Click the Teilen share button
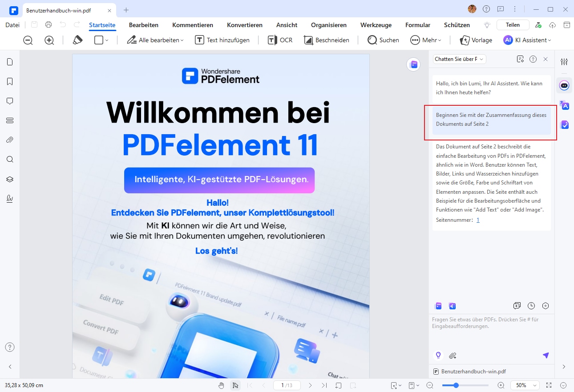Image resolution: width=574 pixels, height=392 pixels. click(x=513, y=25)
